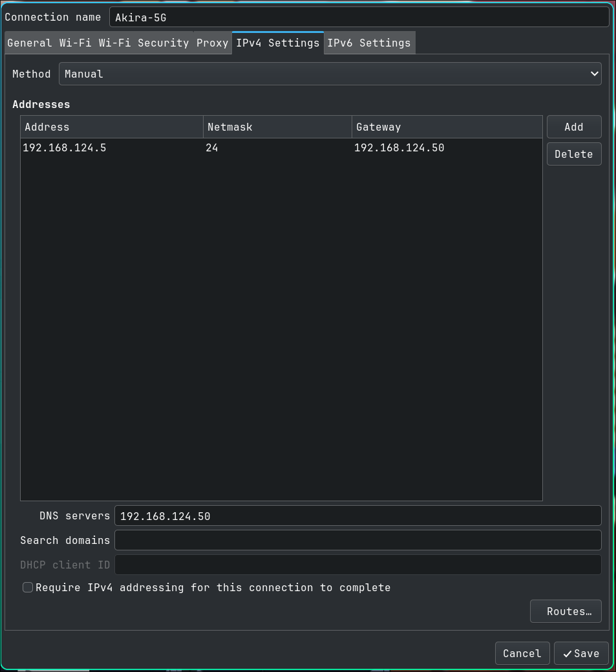The image size is (616, 672).
Task: Select the address cell 192.168.124.5
Action: (x=112, y=148)
